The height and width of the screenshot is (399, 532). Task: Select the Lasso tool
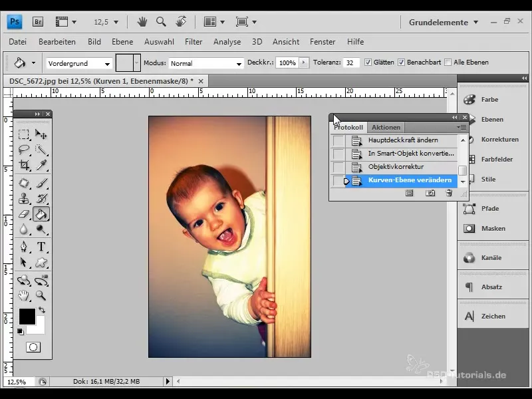point(24,149)
